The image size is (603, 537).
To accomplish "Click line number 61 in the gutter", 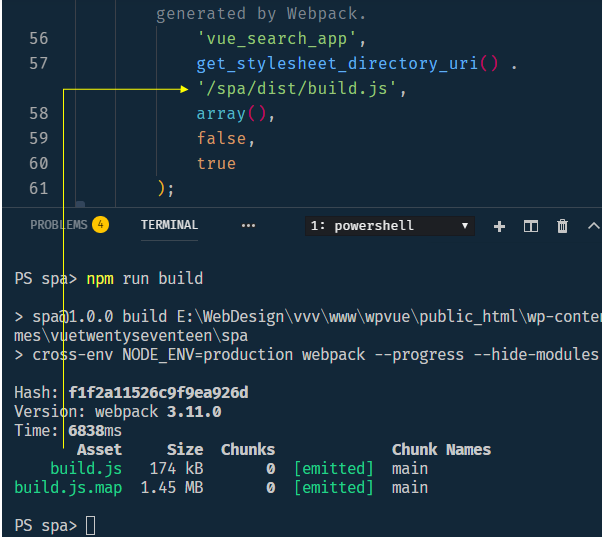I will [x=38, y=188].
